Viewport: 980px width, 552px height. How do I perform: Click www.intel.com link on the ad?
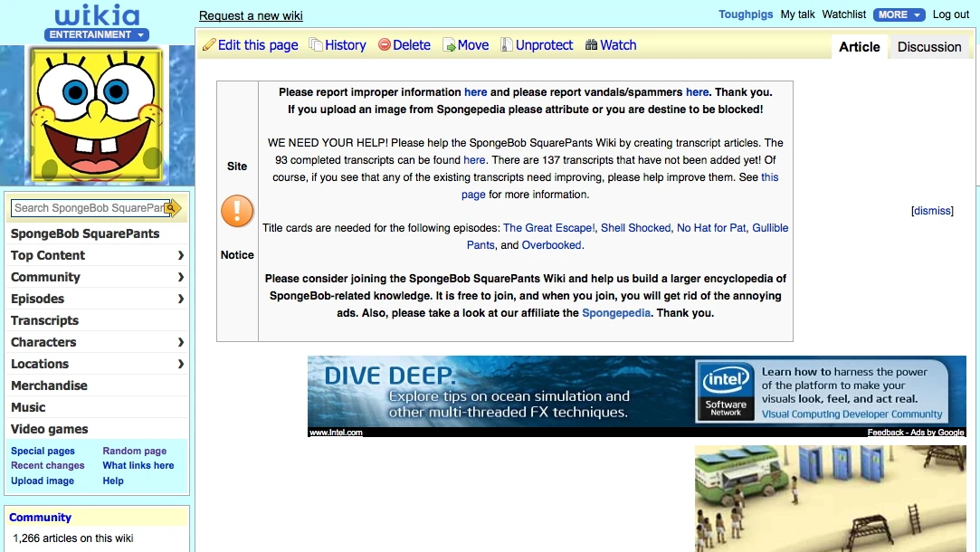(336, 432)
